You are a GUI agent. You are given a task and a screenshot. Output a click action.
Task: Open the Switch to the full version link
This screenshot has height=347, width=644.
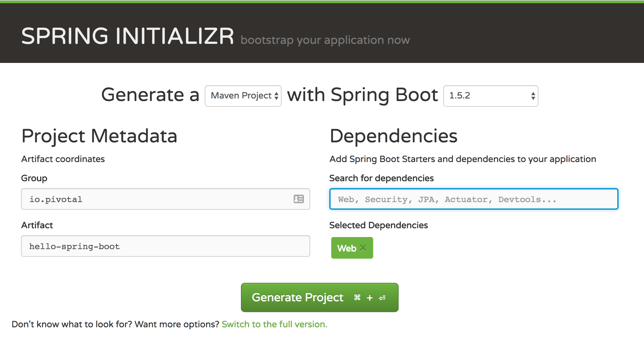(274, 324)
